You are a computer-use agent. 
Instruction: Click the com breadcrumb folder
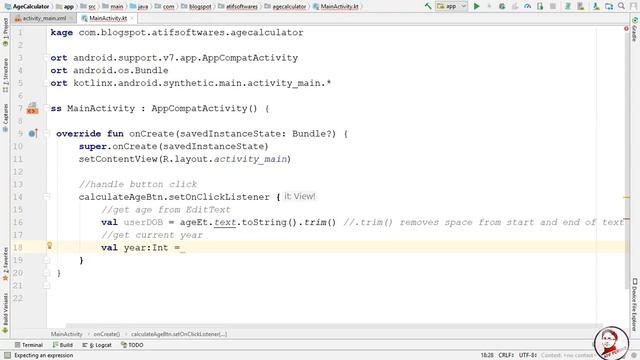pyautogui.click(x=164, y=7)
